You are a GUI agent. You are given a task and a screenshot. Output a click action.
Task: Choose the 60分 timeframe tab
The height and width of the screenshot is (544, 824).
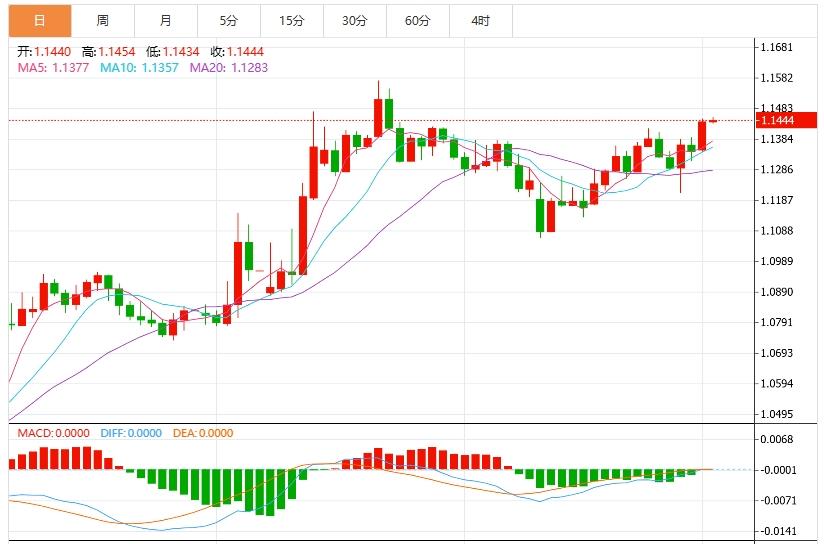tap(418, 20)
